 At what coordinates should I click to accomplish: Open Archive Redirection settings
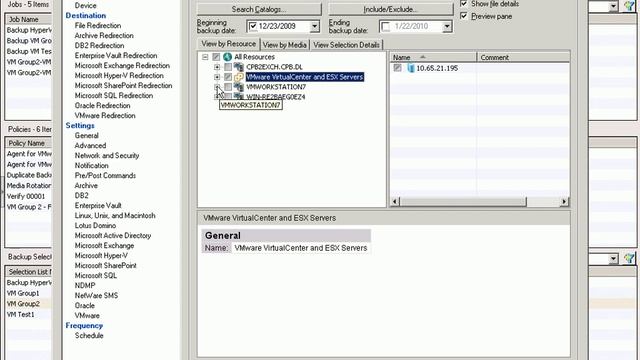pos(104,36)
